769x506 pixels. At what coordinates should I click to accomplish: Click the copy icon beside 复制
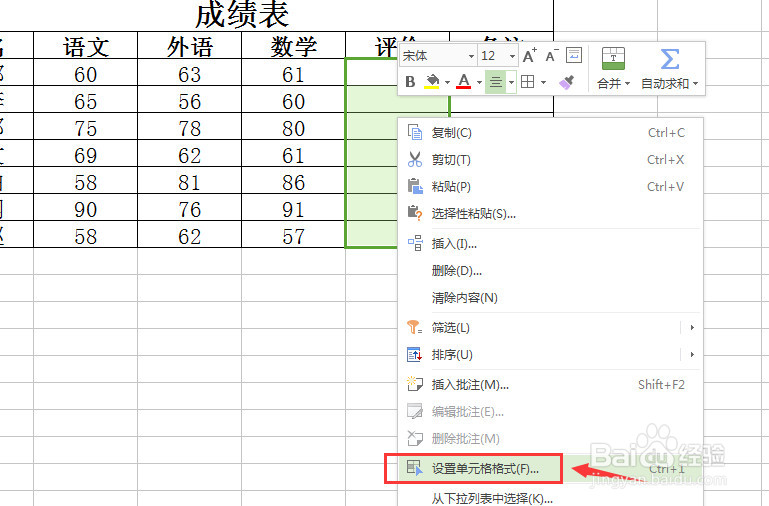[x=415, y=132]
